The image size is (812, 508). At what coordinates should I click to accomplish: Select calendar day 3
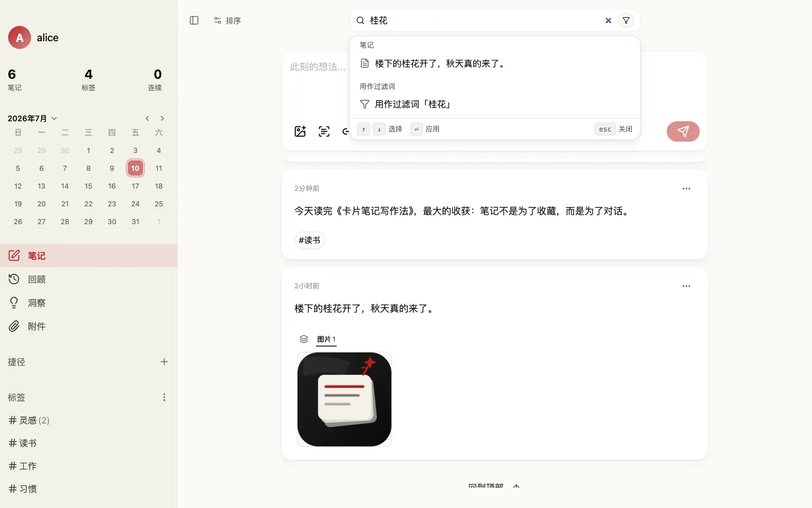(x=135, y=150)
